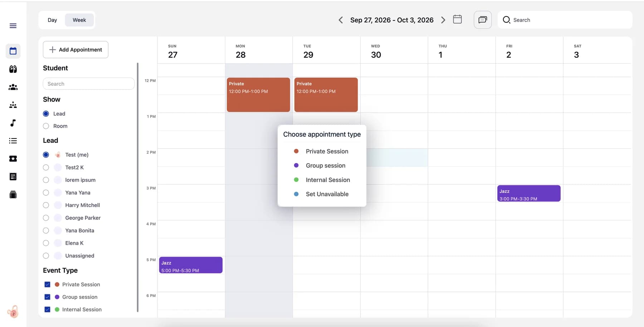This screenshot has height=327, width=644.
Task: Open Tuesday's Private 12:00 PM appointment
Action: coord(326,95)
